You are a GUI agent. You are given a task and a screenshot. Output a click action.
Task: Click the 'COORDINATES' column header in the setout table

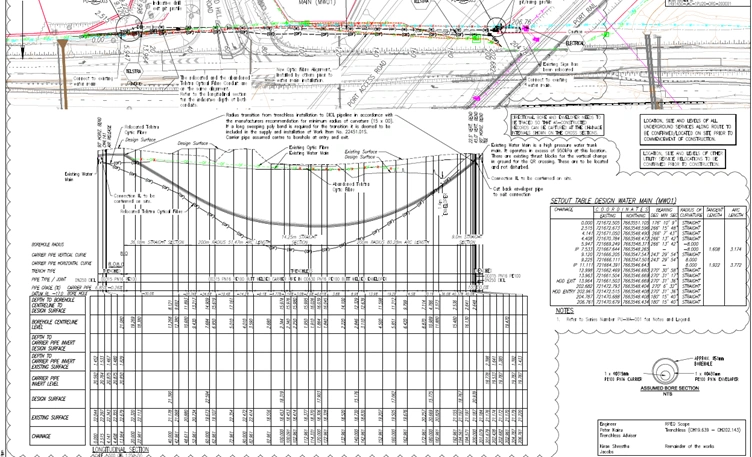pyautogui.click(x=622, y=209)
